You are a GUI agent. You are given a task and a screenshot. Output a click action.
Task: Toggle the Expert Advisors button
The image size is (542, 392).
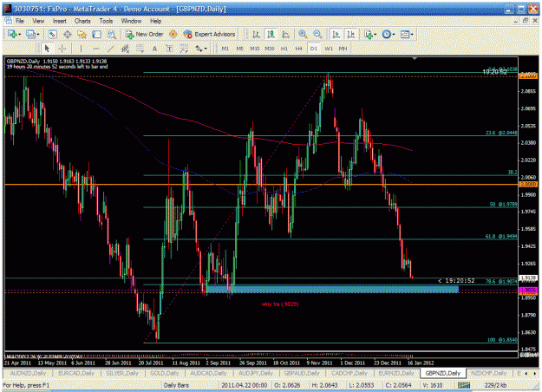pos(210,34)
